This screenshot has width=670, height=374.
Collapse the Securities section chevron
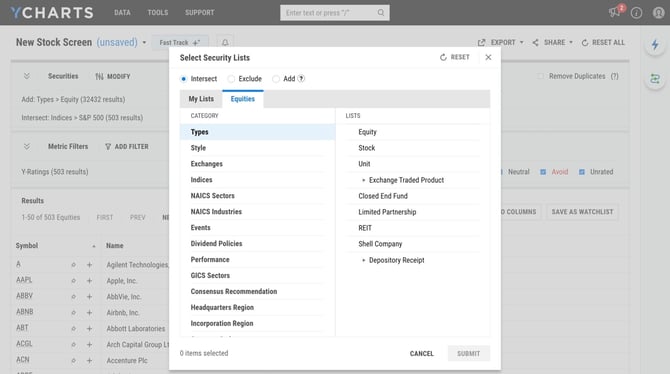pos(27,76)
